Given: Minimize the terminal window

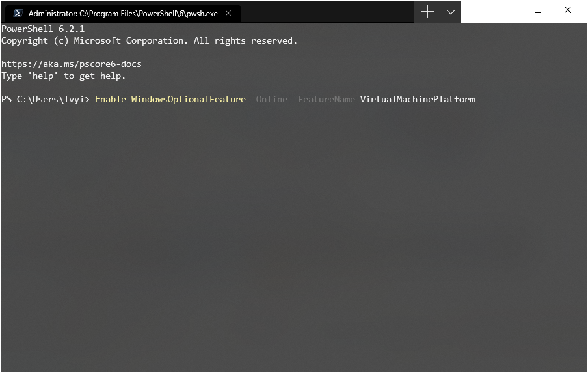Looking at the screenshot, I should click(x=509, y=10).
